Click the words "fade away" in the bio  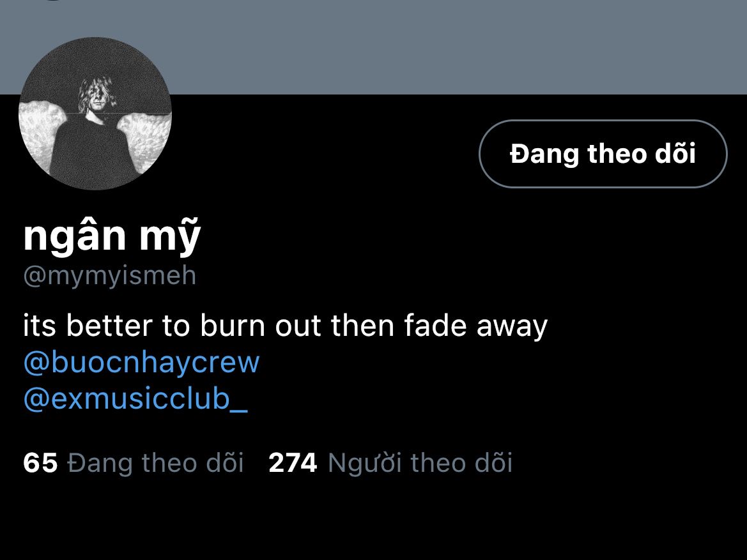pyautogui.click(x=475, y=326)
